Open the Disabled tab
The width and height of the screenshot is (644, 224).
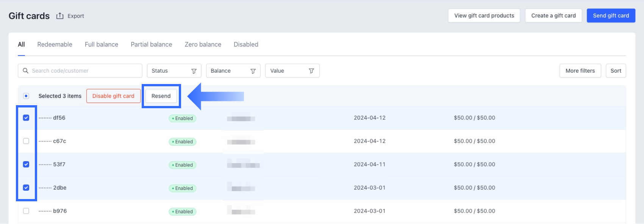[246, 44]
